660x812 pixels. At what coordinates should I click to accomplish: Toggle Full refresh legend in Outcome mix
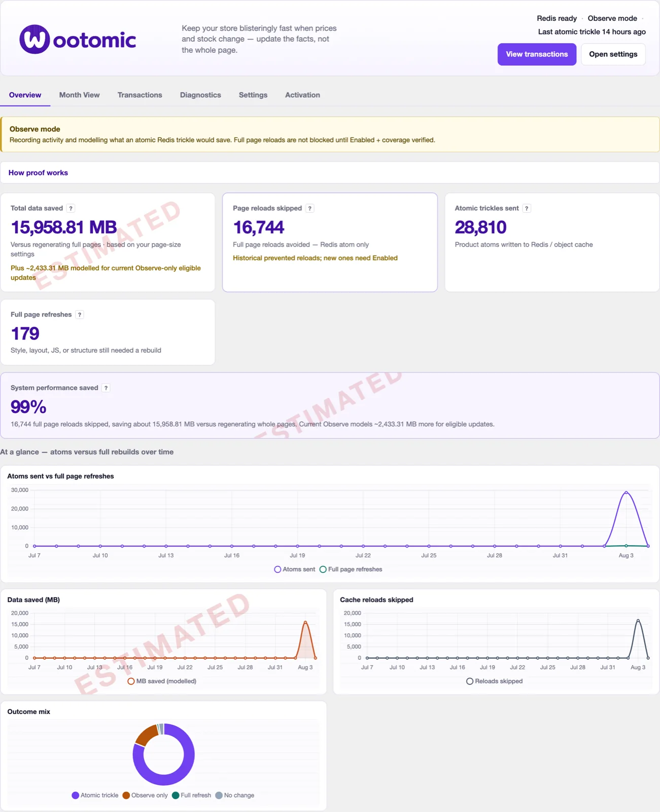point(192,795)
